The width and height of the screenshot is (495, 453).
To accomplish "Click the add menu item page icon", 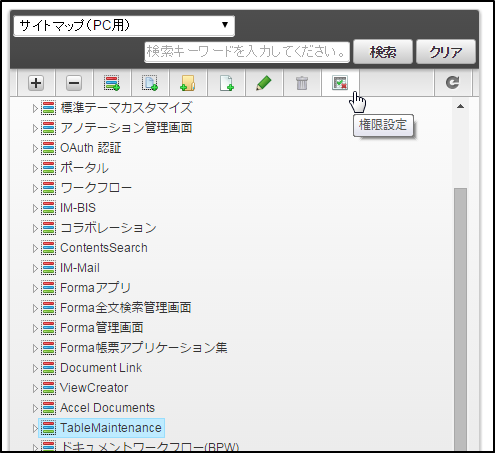I will click(150, 83).
